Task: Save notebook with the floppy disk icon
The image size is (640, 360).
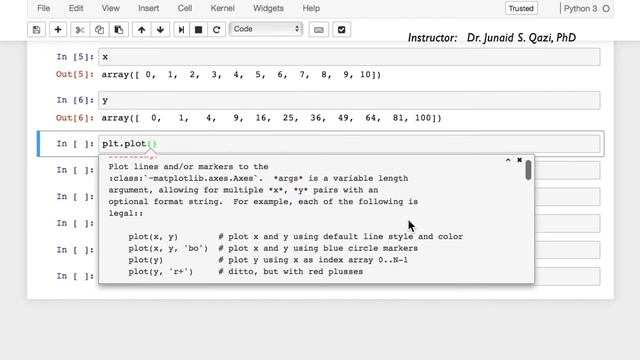Action: tap(36, 29)
